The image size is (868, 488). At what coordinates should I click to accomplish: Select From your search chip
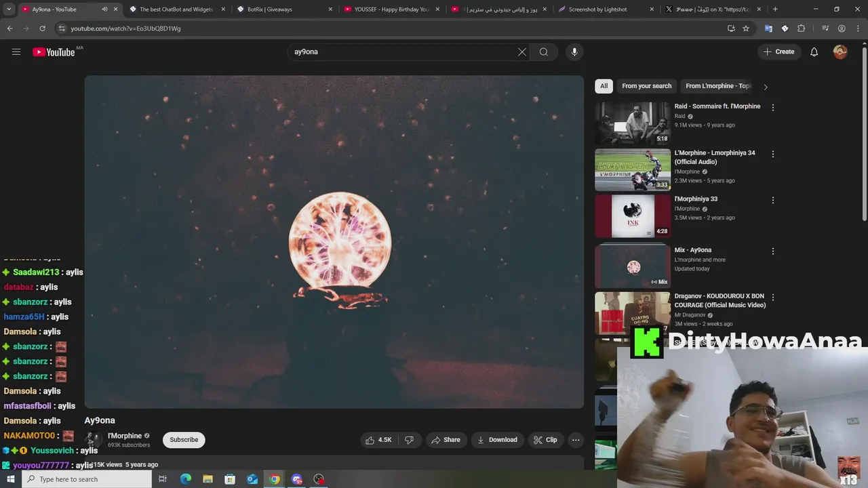647,86
